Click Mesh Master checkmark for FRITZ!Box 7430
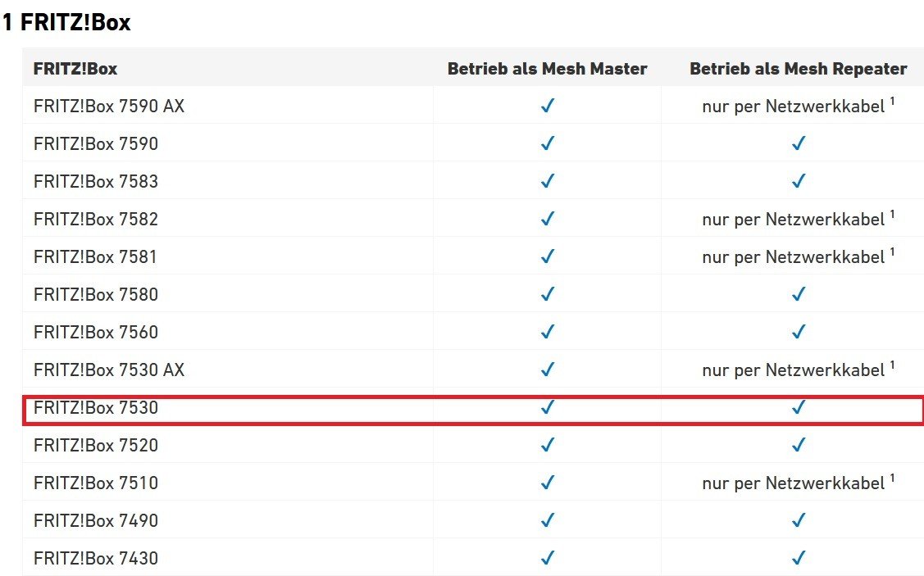 pyautogui.click(x=548, y=558)
